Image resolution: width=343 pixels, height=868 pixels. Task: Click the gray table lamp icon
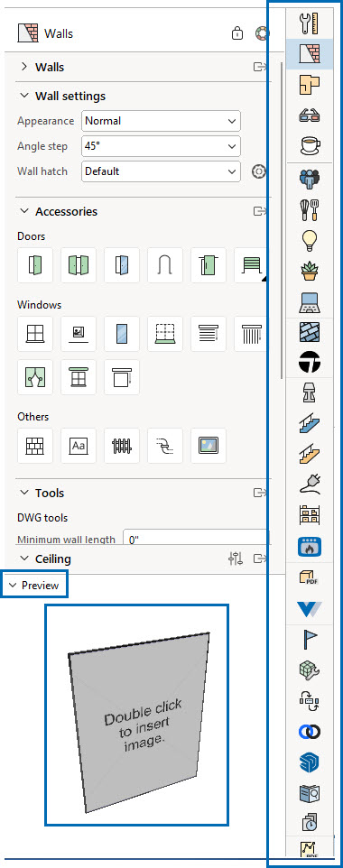310,393
